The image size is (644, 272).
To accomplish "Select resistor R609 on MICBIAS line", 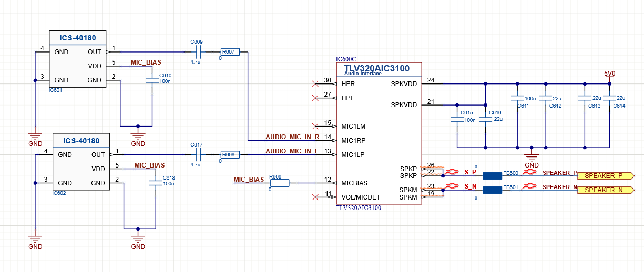I will point(279,183).
